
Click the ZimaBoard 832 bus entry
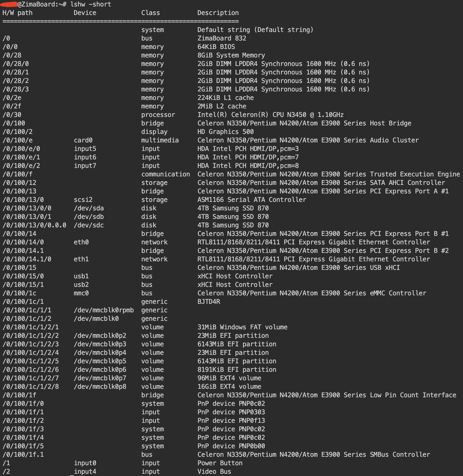click(x=222, y=38)
